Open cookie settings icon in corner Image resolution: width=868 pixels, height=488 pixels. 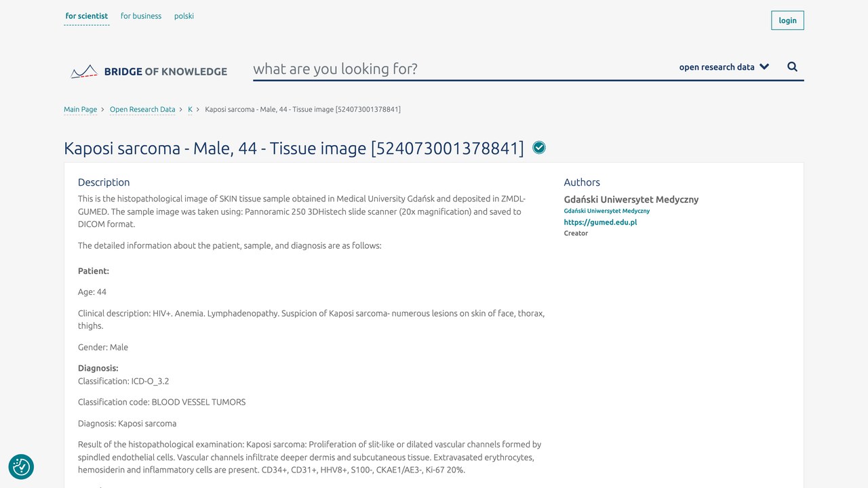pos(21,466)
